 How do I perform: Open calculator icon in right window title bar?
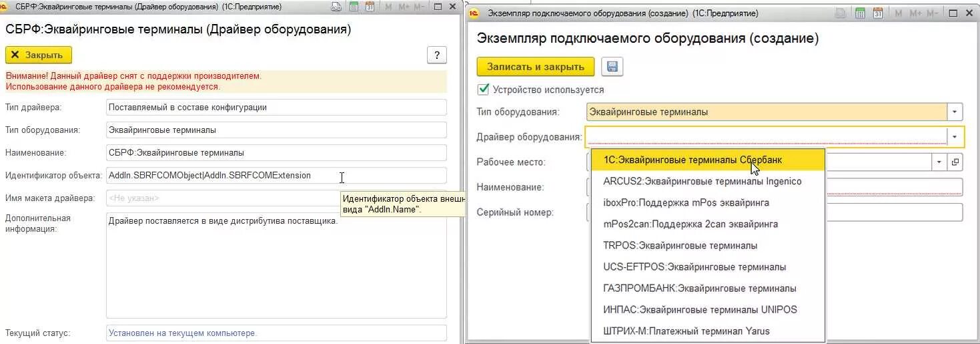[x=860, y=13]
